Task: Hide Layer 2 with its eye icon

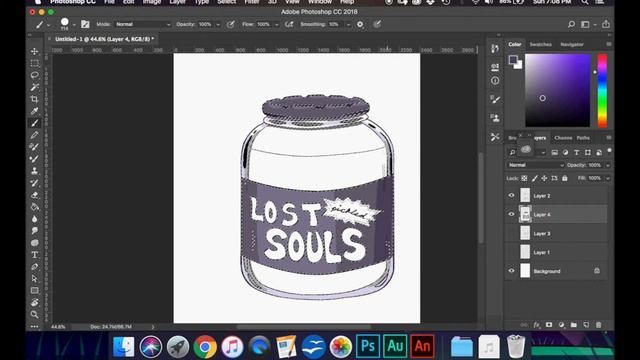Action: (x=511, y=196)
